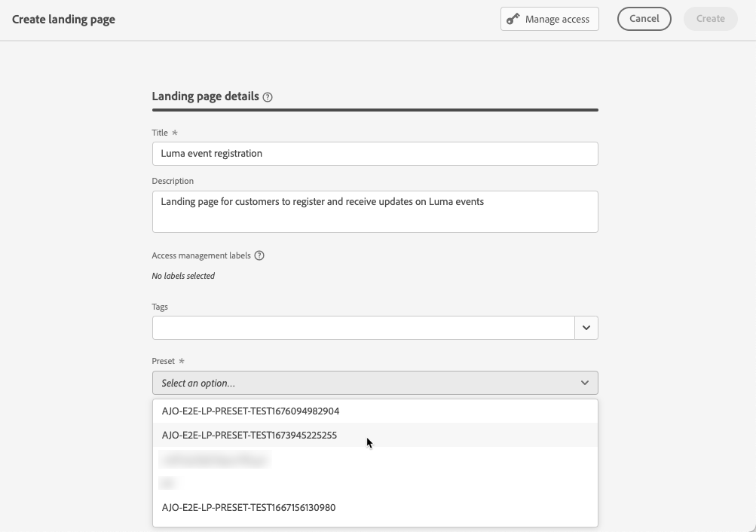The height and width of the screenshot is (532, 756).
Task: Click the key icon beside Manage access
Action: (513, 19)
